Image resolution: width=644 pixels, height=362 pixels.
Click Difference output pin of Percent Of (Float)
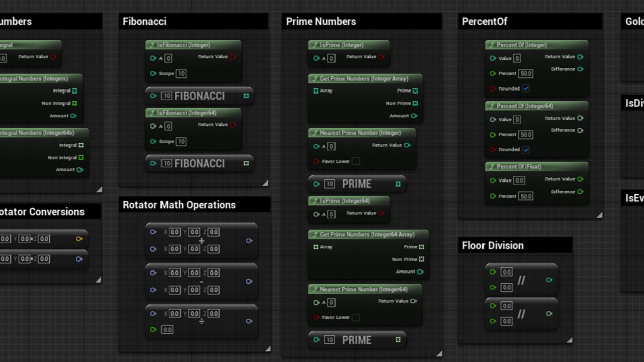point(580,192)
